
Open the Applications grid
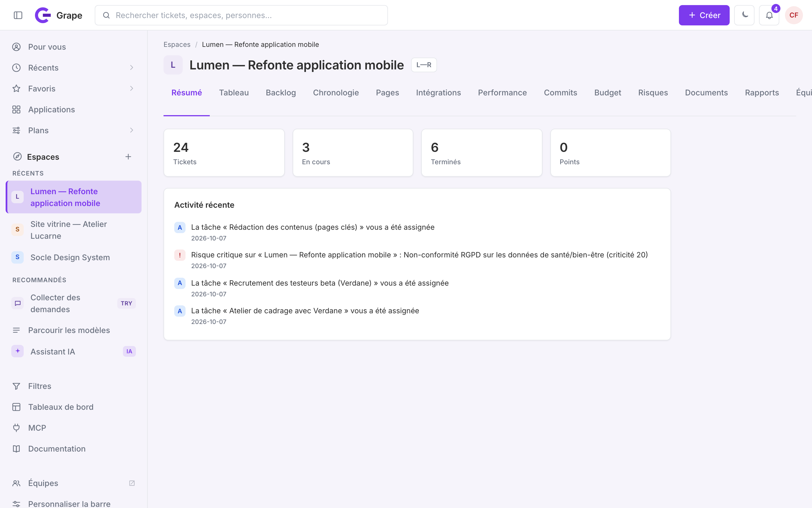point(74,110)
